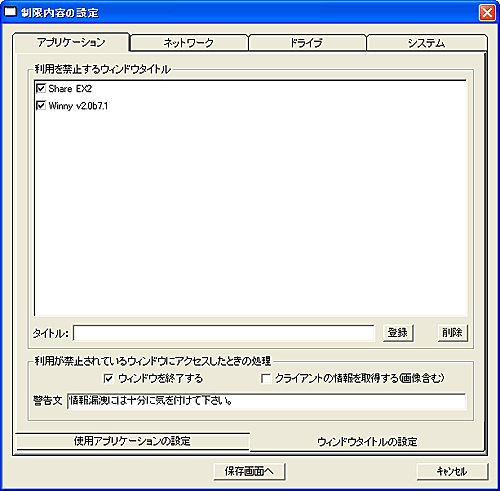Click the キャンセル button
The image size is (500, 491).
(x=452, y=471)
